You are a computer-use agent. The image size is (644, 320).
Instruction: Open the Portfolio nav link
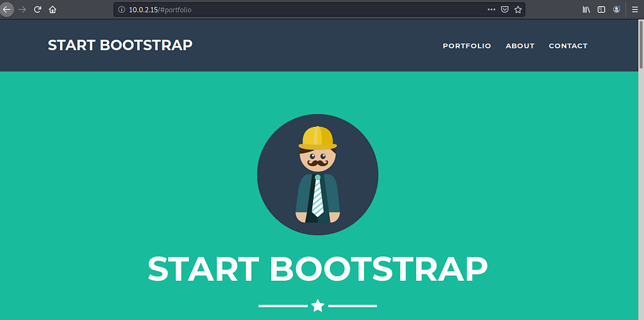[466, 46]
